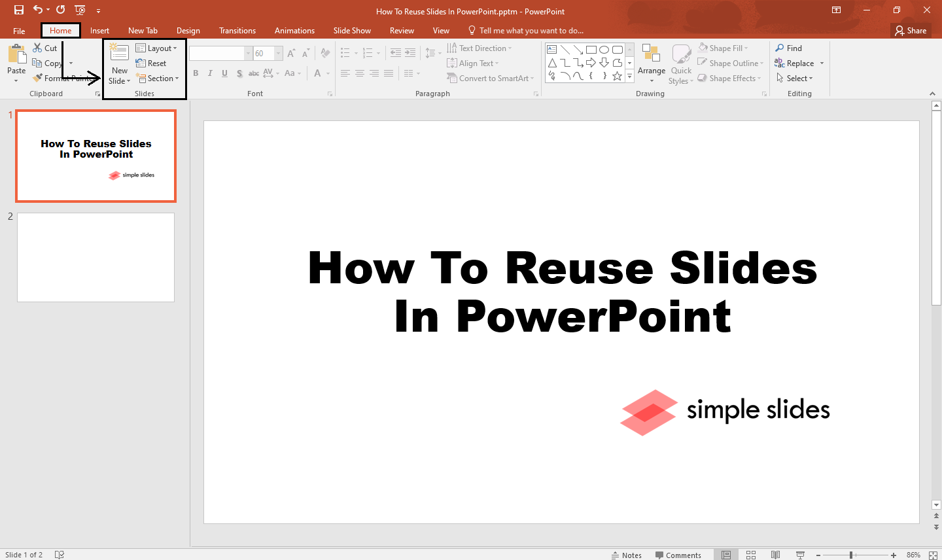
Task: Toggle underline formatting
Action: [x=224, y=73]
